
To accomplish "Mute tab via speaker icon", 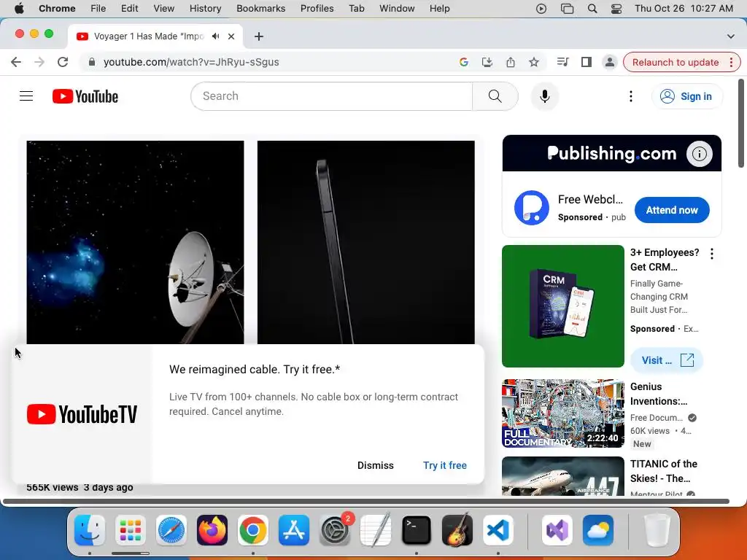I will 215,36.
